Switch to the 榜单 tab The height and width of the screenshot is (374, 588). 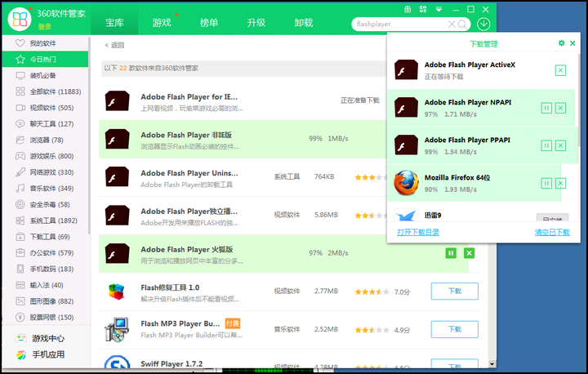(x=209, y=23)
